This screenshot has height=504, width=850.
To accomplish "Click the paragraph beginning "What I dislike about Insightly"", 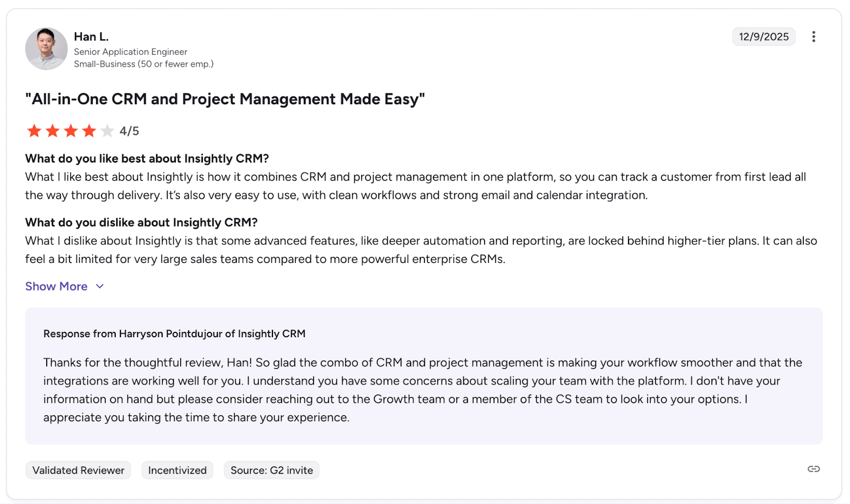I will (x=421, y=250).
